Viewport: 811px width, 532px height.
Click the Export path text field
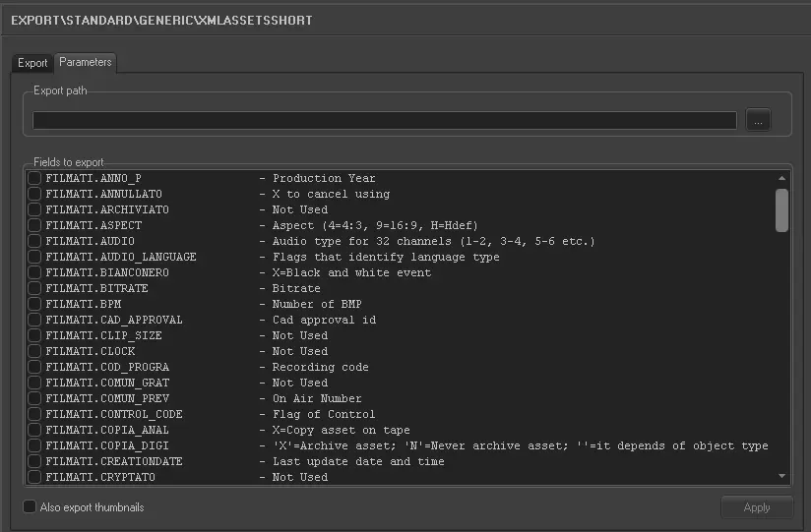(384, 121)
